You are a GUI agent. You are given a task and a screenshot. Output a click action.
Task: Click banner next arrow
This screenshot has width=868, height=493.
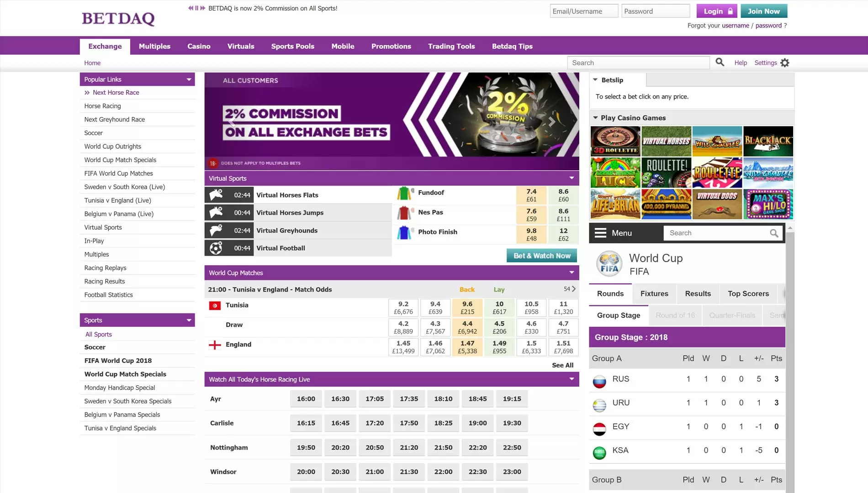click(552, 121)
